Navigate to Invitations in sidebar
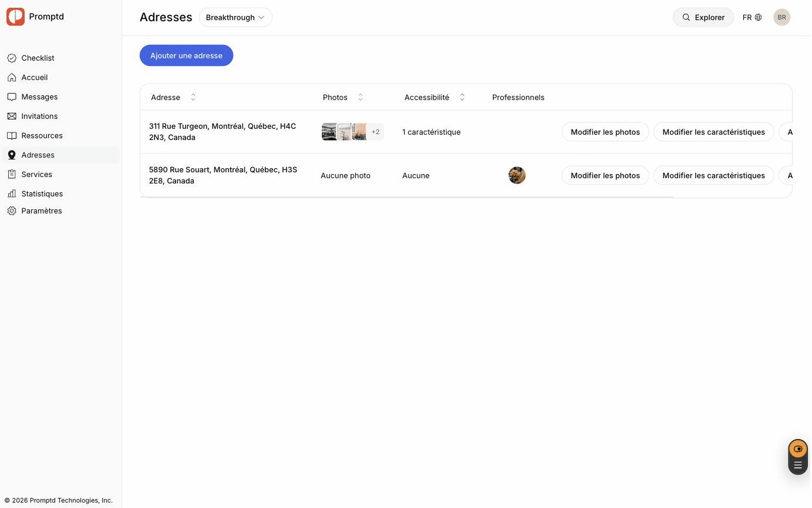Image resolution: width=812 pixels, height=508 pixels. 61,116
